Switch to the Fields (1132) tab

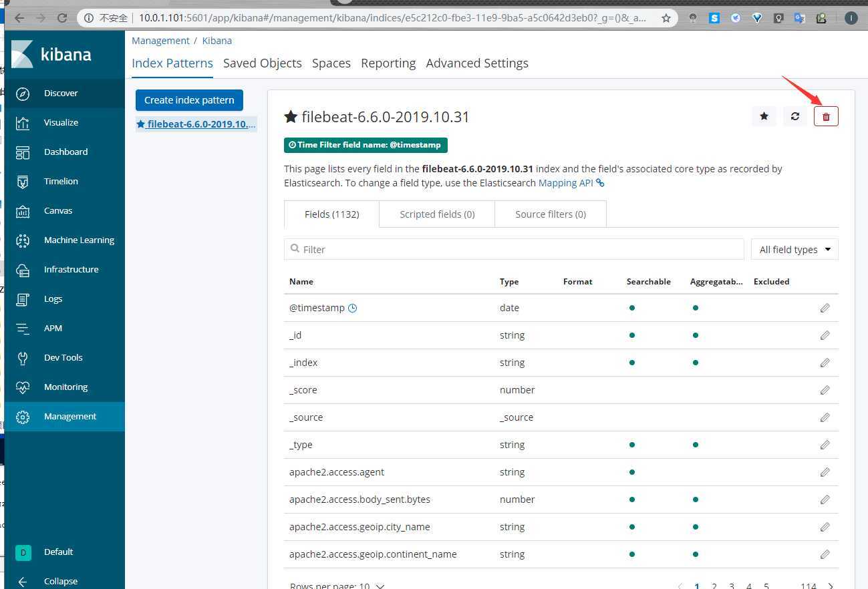point(331,214)
